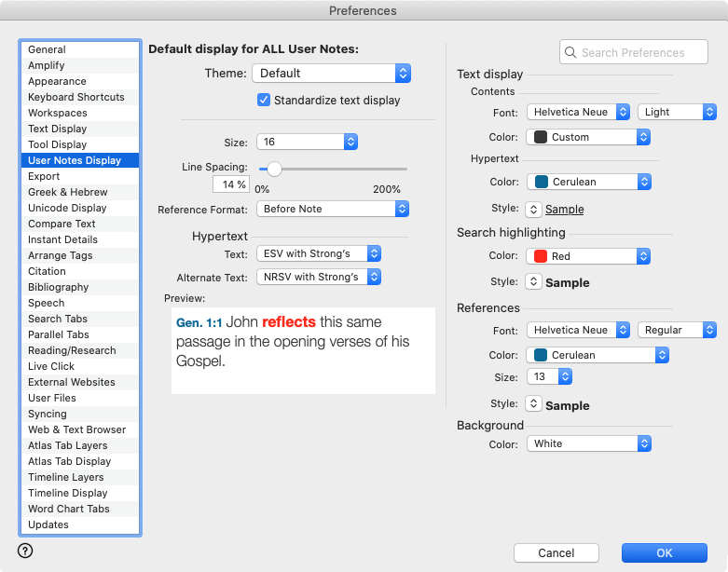Image resolution: width=728 pixels, height=572 pixels.
Task: Click the help question mark icon
Action: tap(25, 551)
